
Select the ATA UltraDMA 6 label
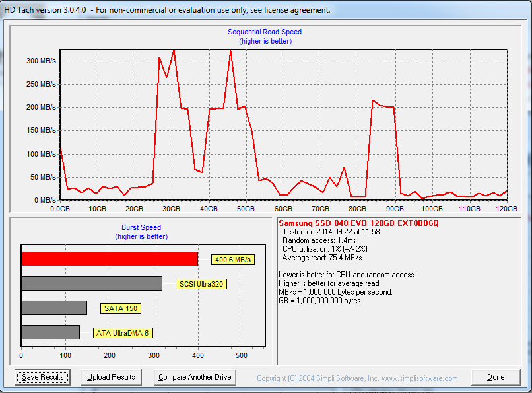(123, 333)
